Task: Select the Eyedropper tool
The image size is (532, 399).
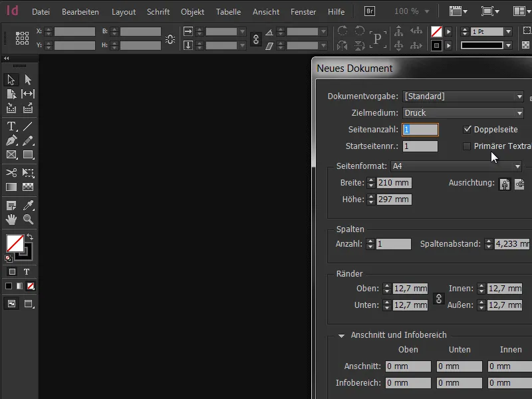Action: coord(28,205)
